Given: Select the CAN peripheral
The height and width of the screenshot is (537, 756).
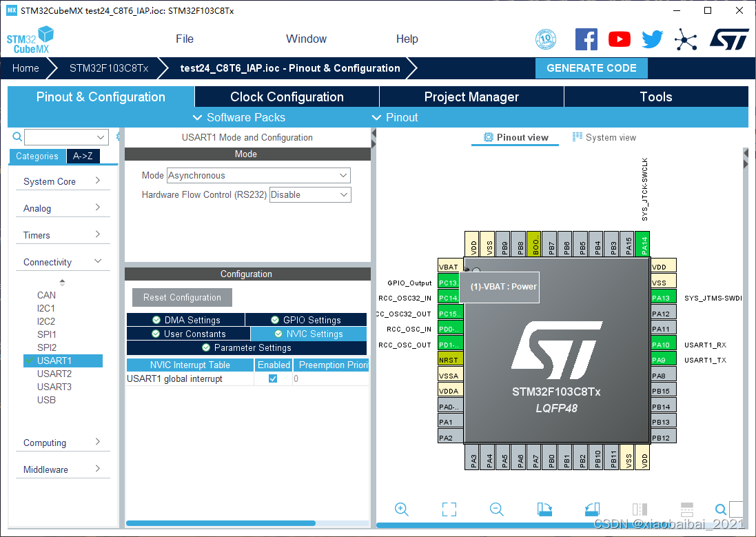Looking at the screenshot, I should (x=46, y=295).
